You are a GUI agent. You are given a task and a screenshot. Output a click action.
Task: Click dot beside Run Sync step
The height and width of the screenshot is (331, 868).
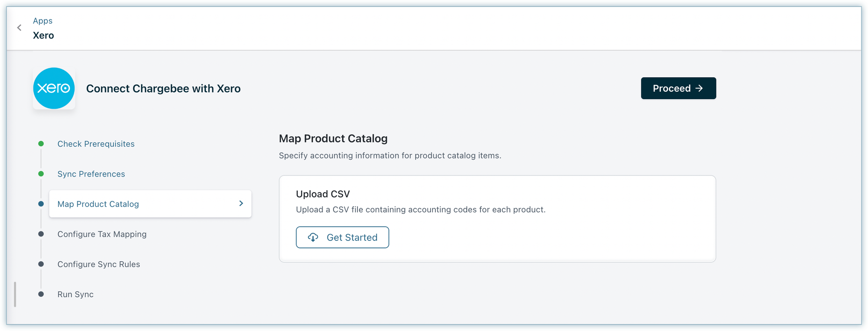(41, 294)
